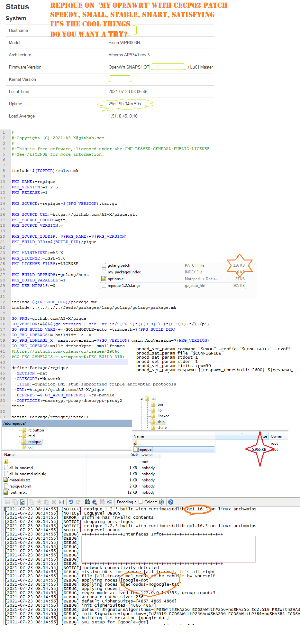The width and height of the screenshot is (300, 644).
Task: Select options.c file row
Action: (173, 279)
